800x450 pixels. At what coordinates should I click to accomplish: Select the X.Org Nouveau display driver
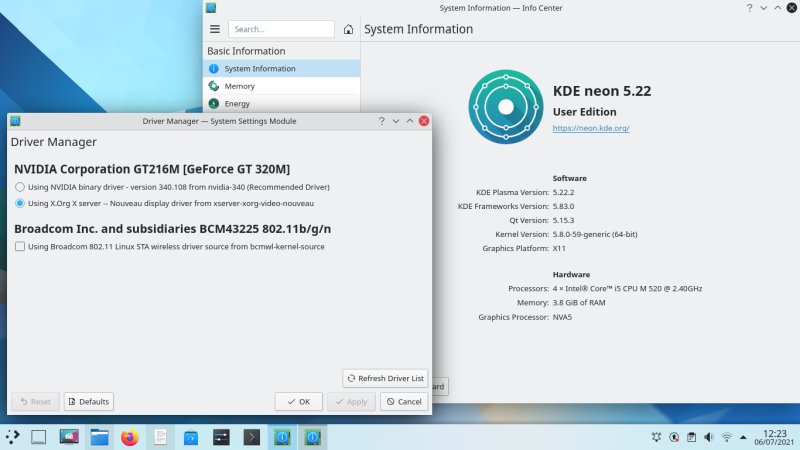click(20, 203)
